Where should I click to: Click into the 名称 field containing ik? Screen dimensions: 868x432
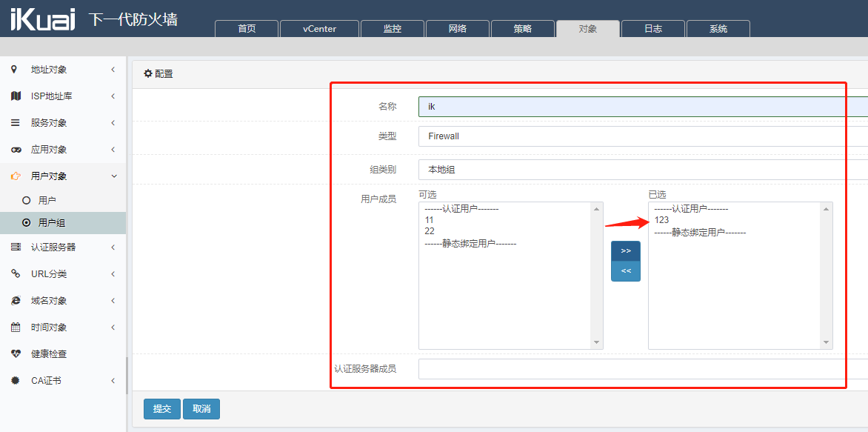[644, 107]
